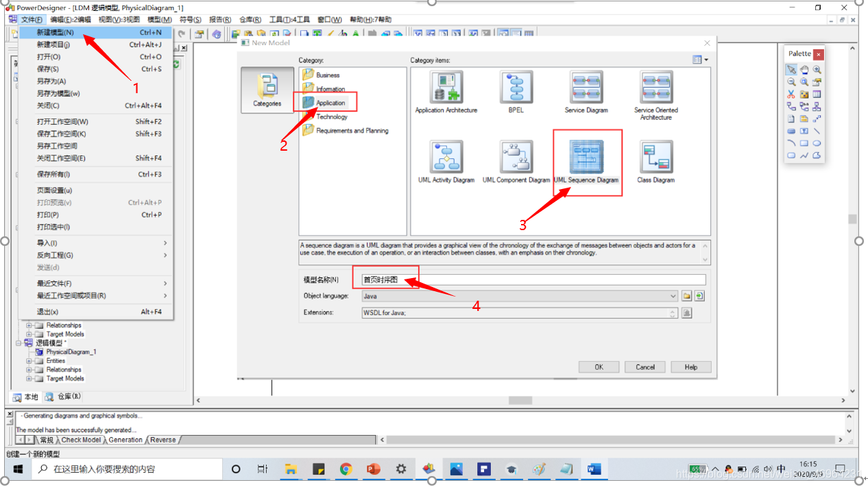
Task: Click OK in New Model dialog
Action: pos(599,367)
